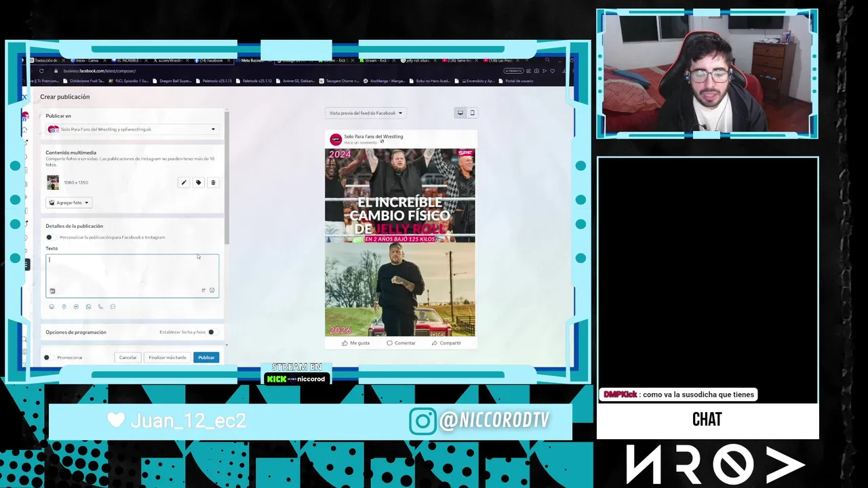This screenshot has height=488, width=868.
Task: Click in the Texto post input field
Action: coord(132,276)
